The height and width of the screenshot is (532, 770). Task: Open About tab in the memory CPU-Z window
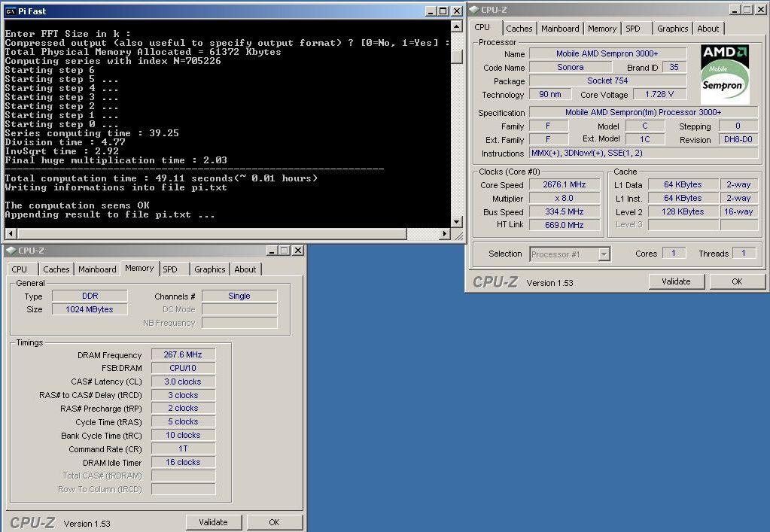[x=245, y=269]
